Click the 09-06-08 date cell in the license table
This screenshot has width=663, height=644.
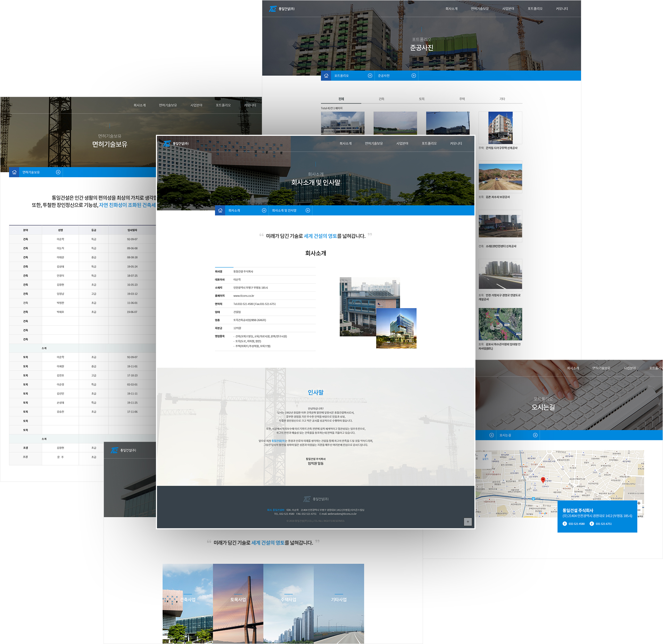click(x=132, y=248)
